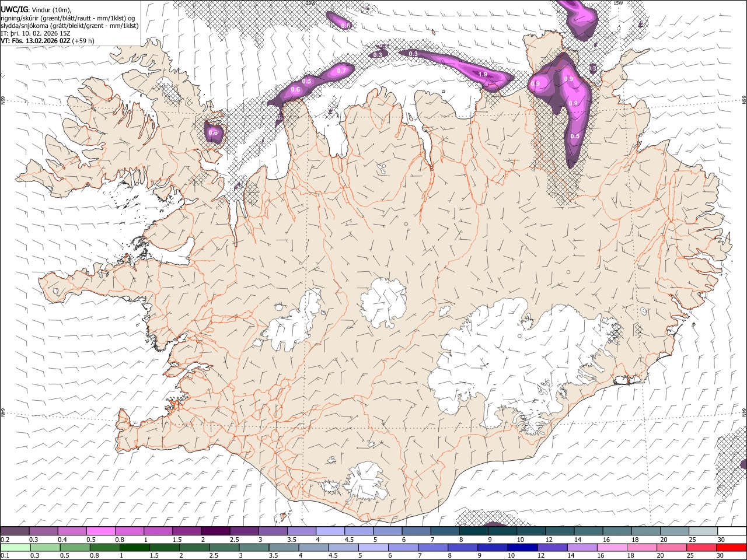Click the '15W' longitude label
747x560 pixels.
[619, 3]
